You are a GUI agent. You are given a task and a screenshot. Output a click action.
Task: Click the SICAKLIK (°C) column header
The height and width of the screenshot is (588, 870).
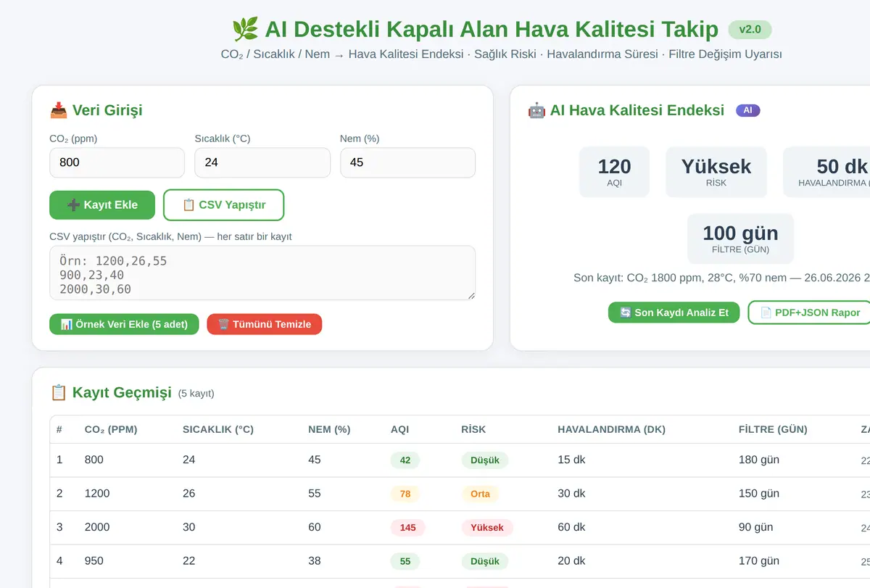pyautogui.click(x=218, y=429)
